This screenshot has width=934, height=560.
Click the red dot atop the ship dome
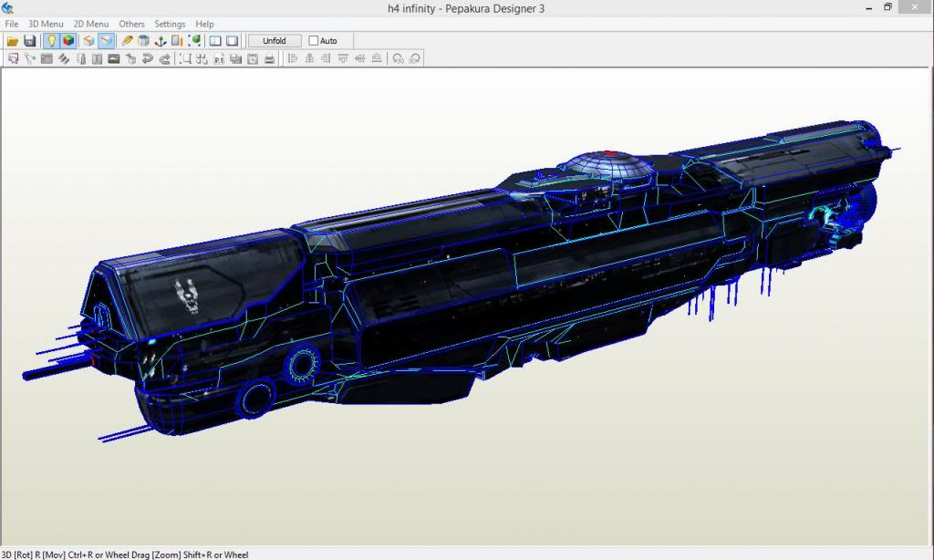[608, 154]
